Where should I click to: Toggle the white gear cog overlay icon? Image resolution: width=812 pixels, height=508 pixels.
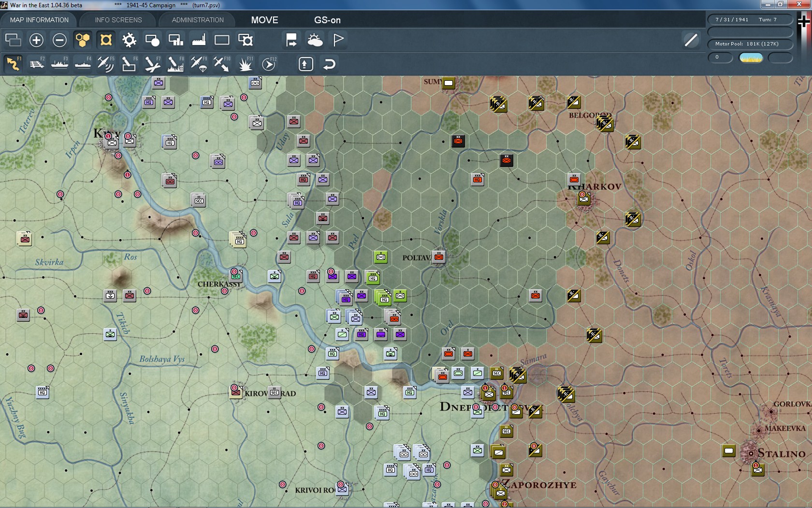pyautogui.click(x=129, y=40)
